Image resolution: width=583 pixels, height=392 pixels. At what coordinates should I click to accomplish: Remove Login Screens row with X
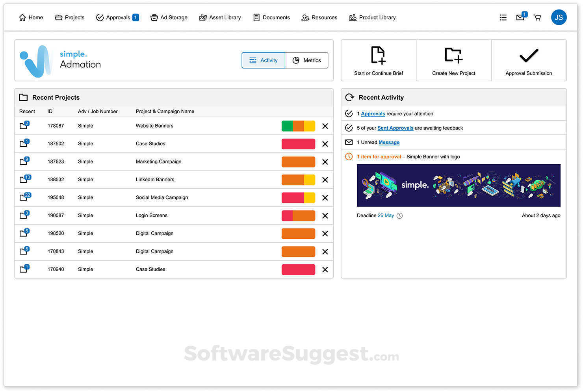[x=325, y=216]
